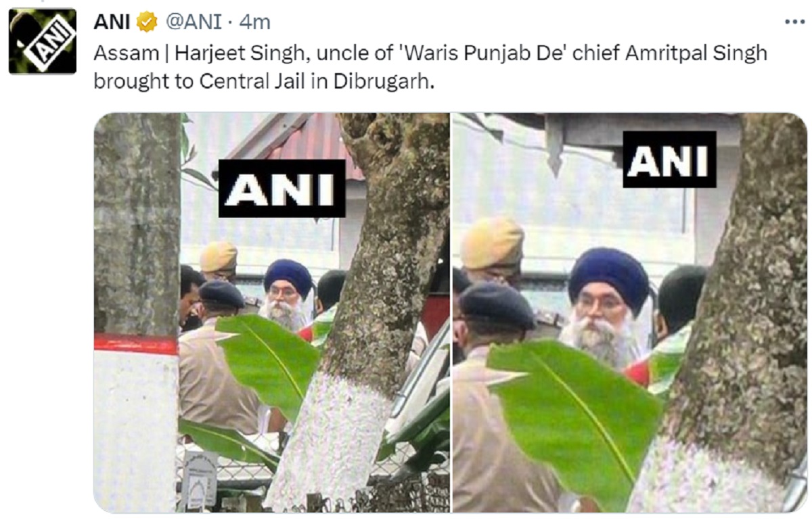This screenshot has width=812, height=524.
Task: Click the gold verified badge beside ANI
Action: (x=147, y=22)
